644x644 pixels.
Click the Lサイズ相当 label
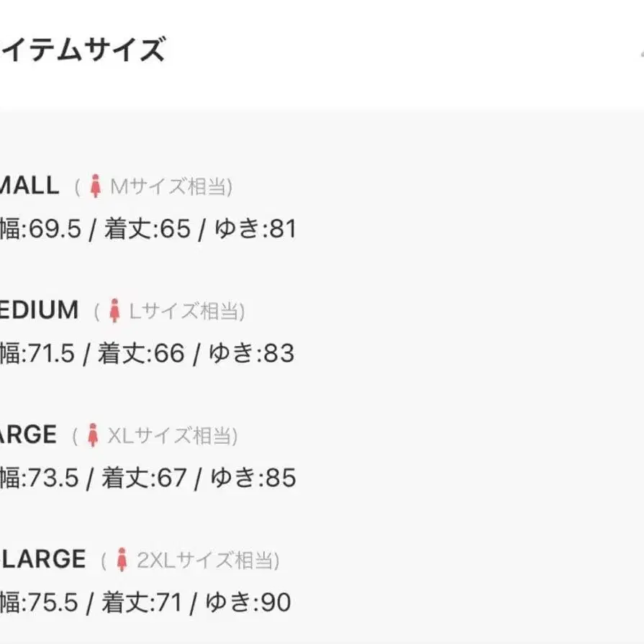[186, 312]
